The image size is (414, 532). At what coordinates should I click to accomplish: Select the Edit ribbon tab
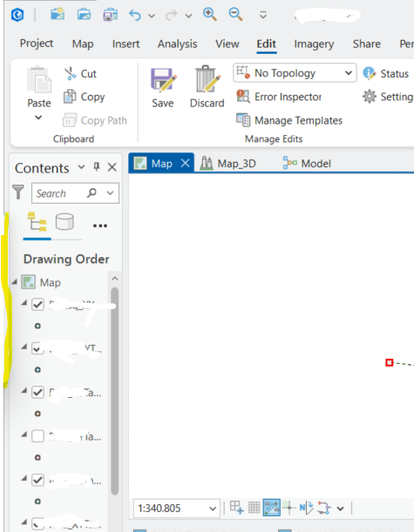click(x=266, y=44)
